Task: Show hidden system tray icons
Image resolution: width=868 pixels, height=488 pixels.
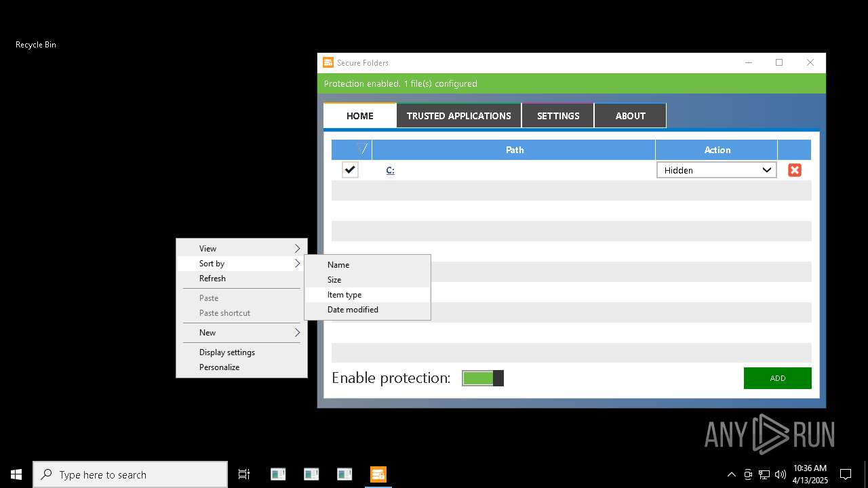Action: (731, 474)
